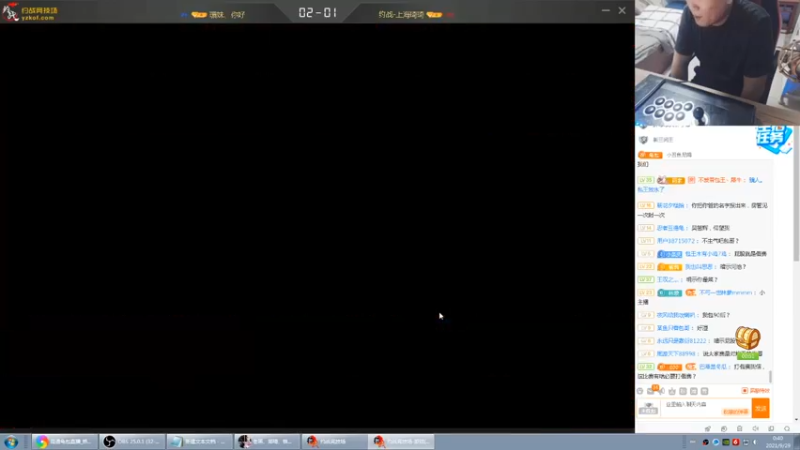Click the shield icon at the top of the chat panel
The image size is (800, 450).
[x=643, y=140]
